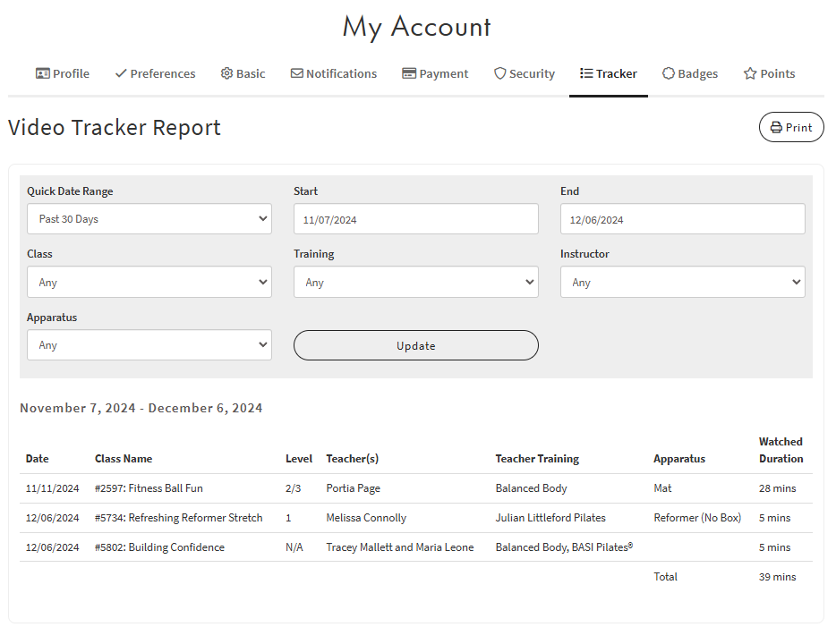Open the Apparatus filter dropdown
Image resolution: width=836 pixels, height=644 pixels.
coord(149,345)
